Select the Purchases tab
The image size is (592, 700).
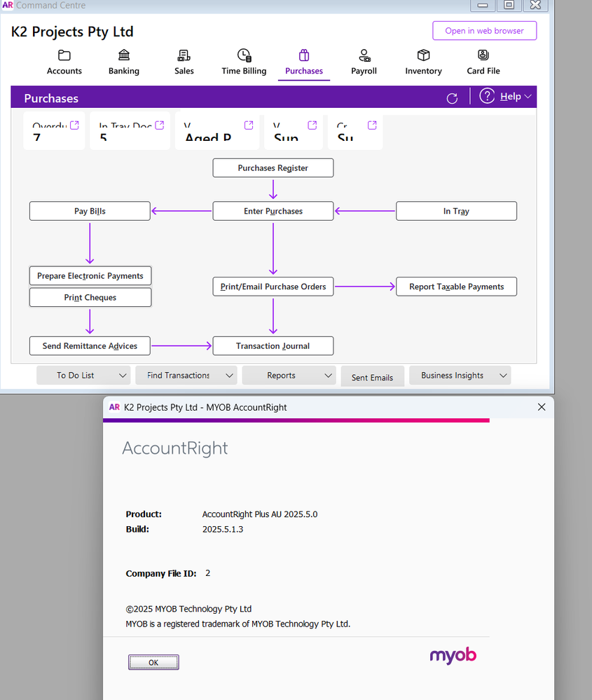[x=304, y=63]
